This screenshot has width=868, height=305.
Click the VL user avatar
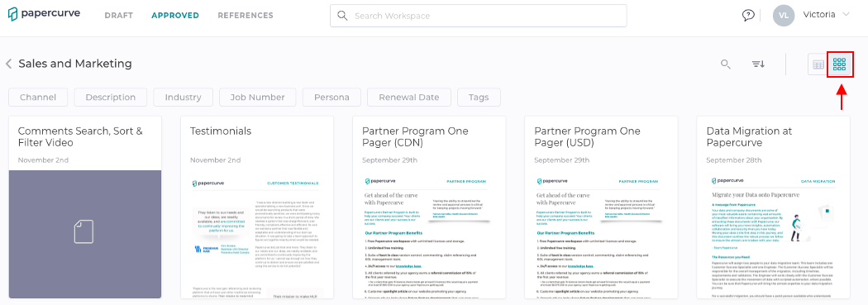[x=784, y=15]
